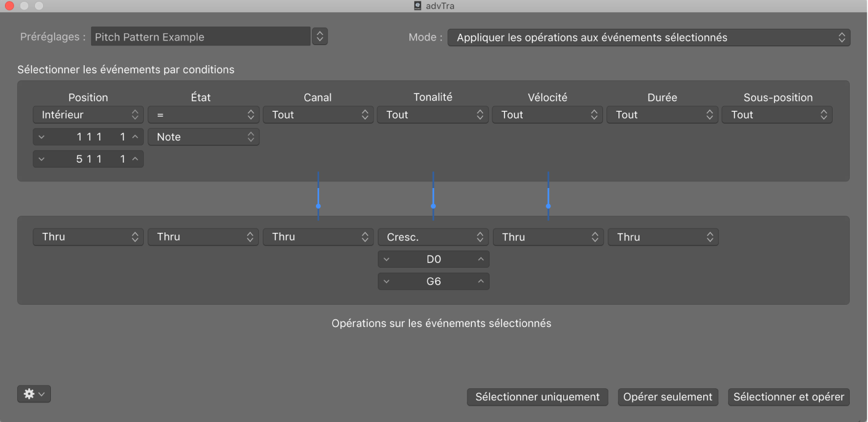Viewport: 868px width, 422px height.
Task: Open the Note event type dropdown
Action: 203,137
